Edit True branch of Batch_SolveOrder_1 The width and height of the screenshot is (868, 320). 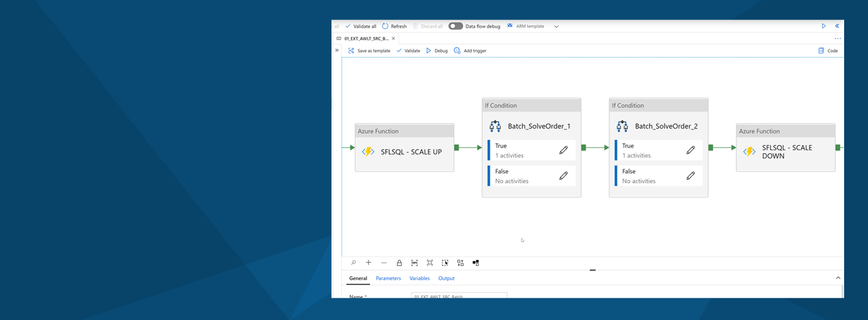coord(564,150)
